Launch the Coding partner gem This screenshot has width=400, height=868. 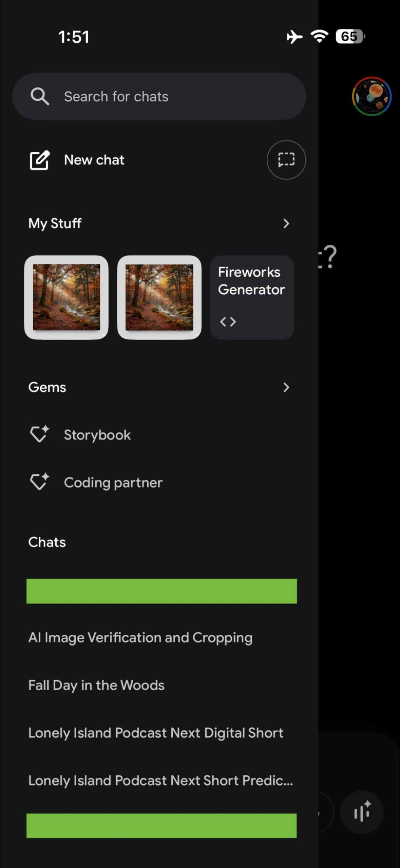[113, 482]
